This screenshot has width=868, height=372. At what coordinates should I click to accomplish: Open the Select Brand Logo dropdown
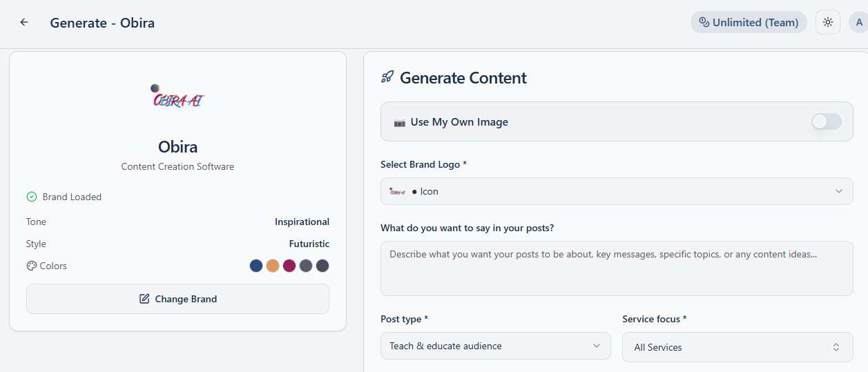[x=617, y=191]
